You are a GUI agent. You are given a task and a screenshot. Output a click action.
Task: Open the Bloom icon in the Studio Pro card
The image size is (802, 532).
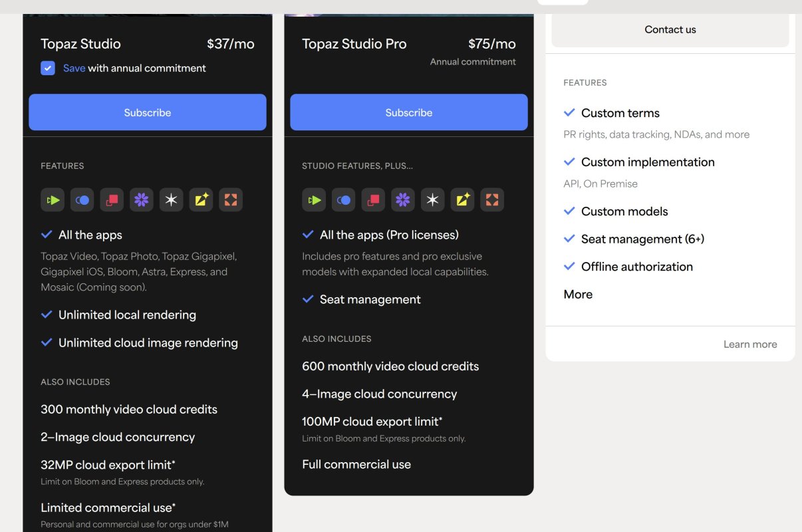(x=402, y=199)
